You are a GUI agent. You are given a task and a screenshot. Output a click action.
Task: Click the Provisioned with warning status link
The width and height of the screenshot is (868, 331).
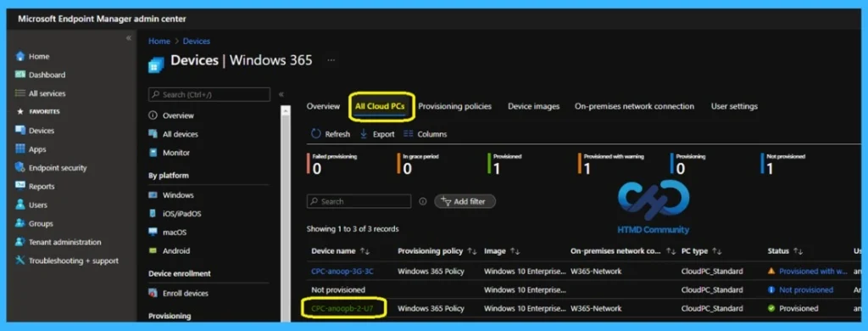point(813,272)
